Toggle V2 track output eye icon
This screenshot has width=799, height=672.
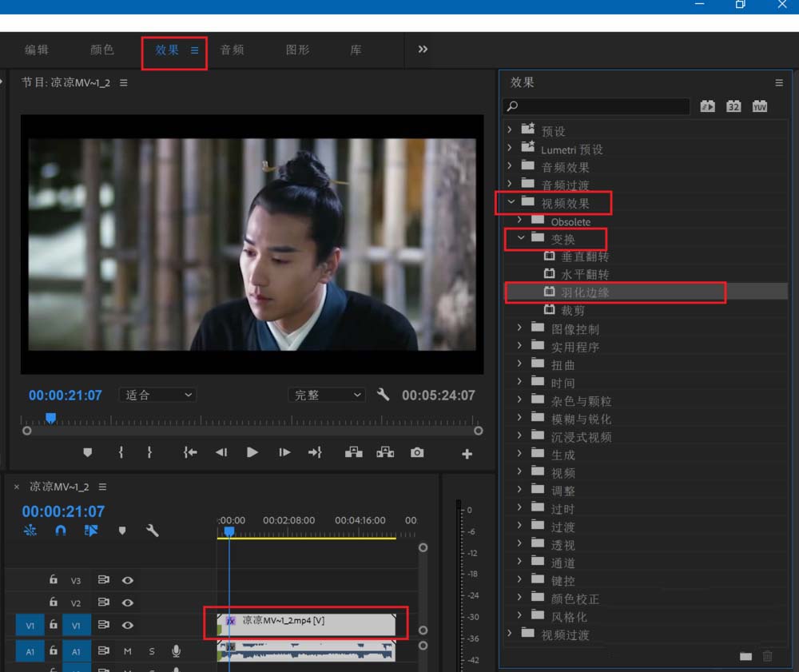[x=128, y=602]
